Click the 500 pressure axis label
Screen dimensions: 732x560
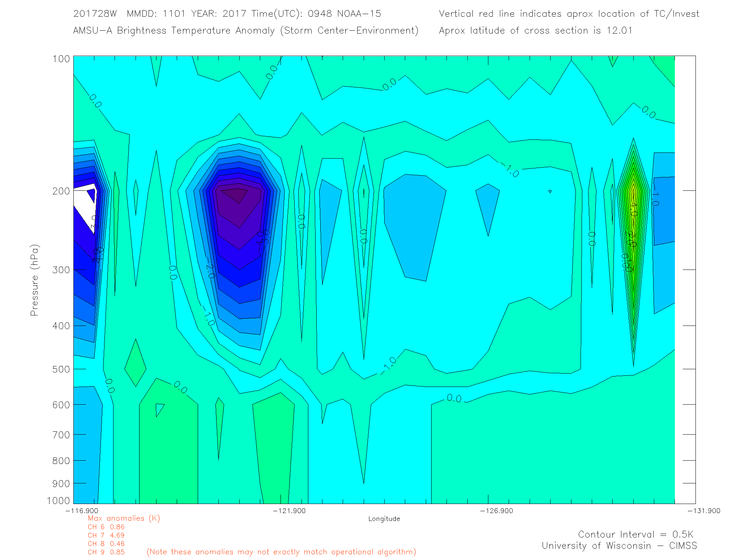tap(61, 369)
